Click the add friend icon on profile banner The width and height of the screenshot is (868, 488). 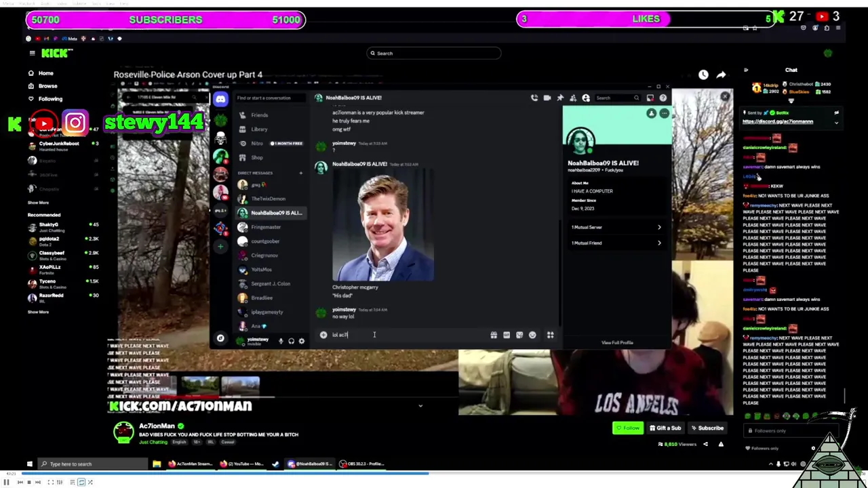[651, 113]
